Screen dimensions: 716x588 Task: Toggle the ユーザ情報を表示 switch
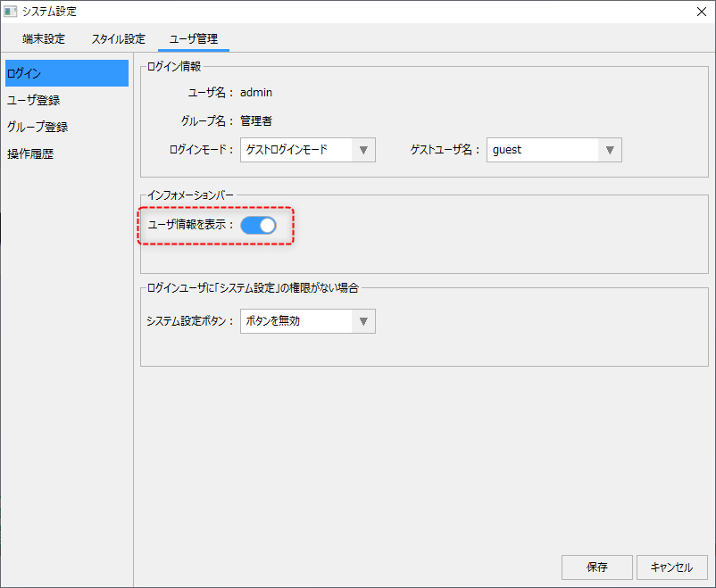[258, 225]
